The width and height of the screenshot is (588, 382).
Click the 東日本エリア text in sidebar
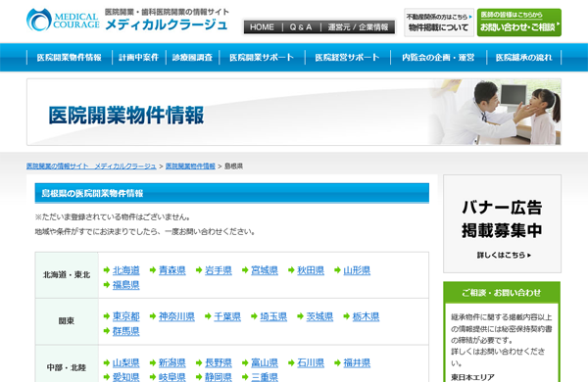pyautogui.click(x=472, y=377)
